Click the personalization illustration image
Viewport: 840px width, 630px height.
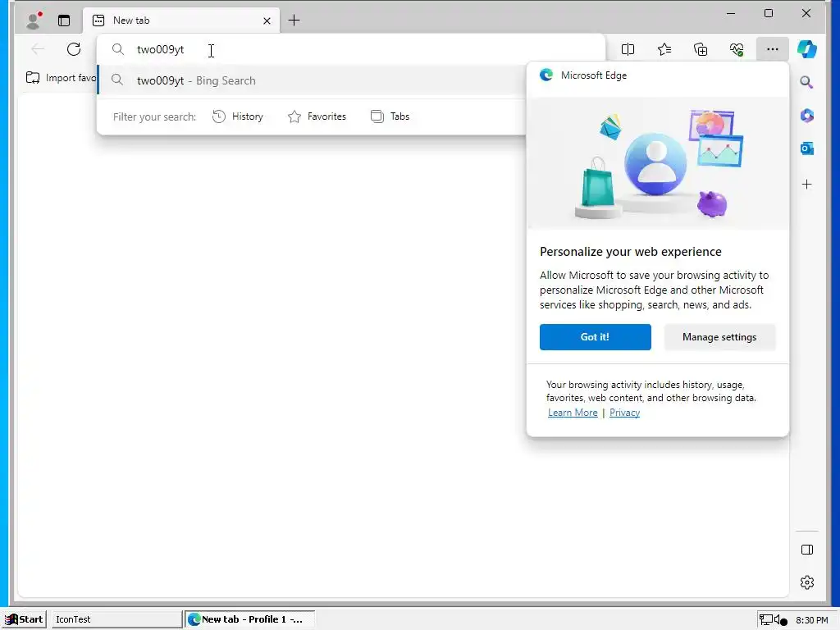tap(658, 163)
